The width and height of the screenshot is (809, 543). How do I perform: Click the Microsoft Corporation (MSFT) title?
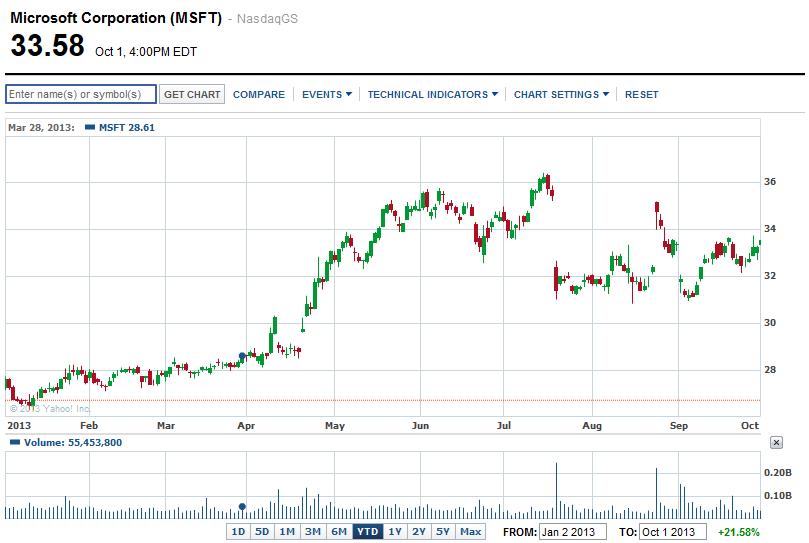116,18
